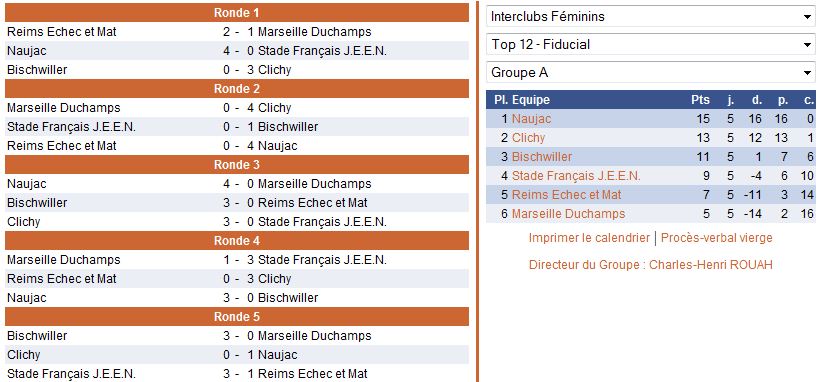Open the Groupe A selector
This screenshot has width=820, height=382.
[651, 73]
